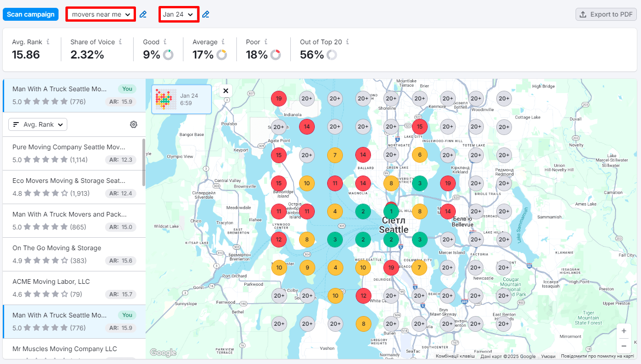This screenshot has height=364, width=641.
Task: Click the Google logo on the map
Action: [163, 353]
